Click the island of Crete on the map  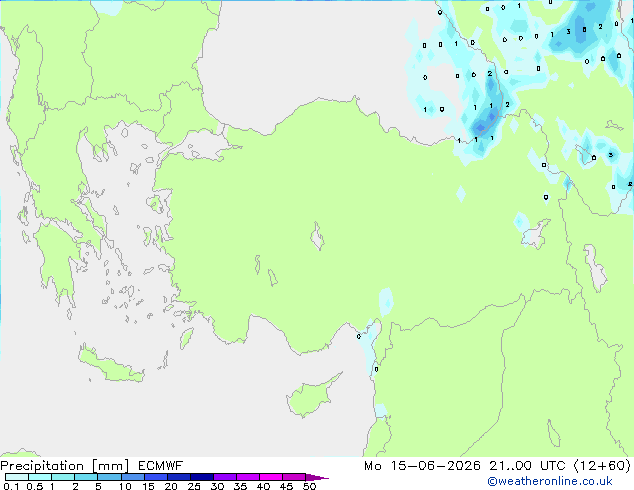pos(110,365)
